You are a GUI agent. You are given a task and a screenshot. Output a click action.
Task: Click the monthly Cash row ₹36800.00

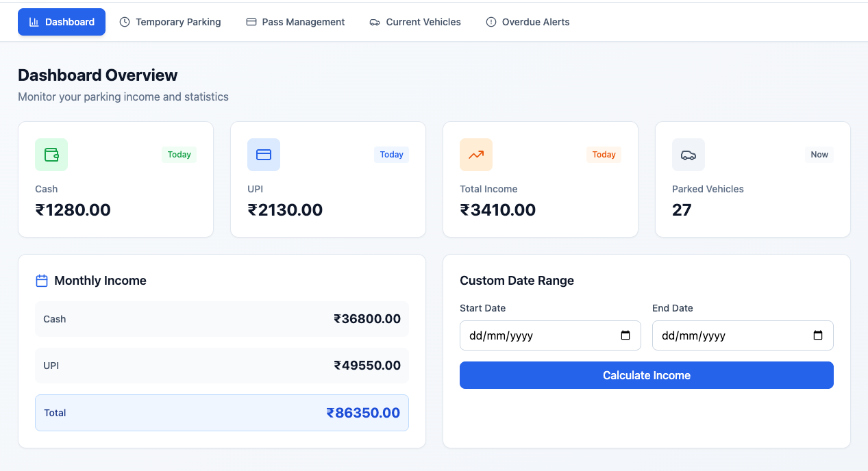222,319
